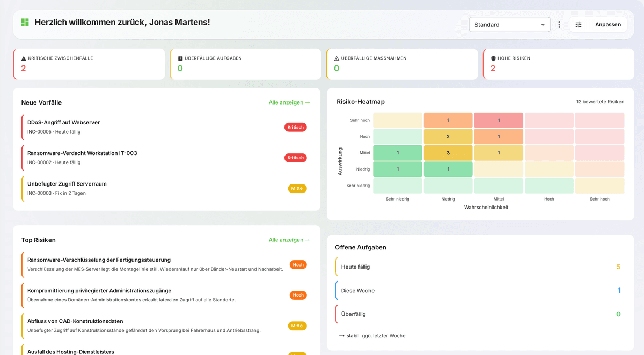Screen dimensions: 644x355
Task: Click shield icon in Hohe Risiken card
Action: (x=493, y=58)
